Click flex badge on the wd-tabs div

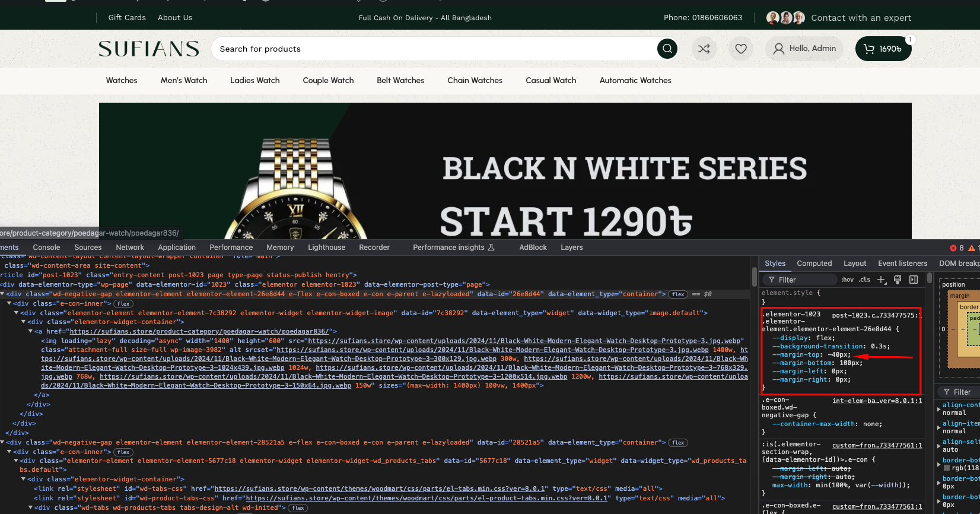point(298,508)
